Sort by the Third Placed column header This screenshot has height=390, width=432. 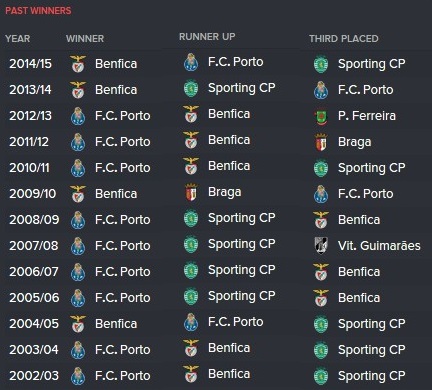[344, 38]
